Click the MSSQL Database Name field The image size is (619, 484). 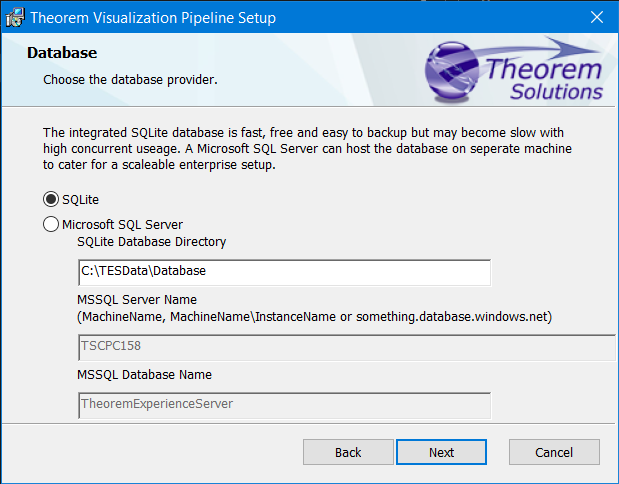pyautogui.click(x=284, y=404)
